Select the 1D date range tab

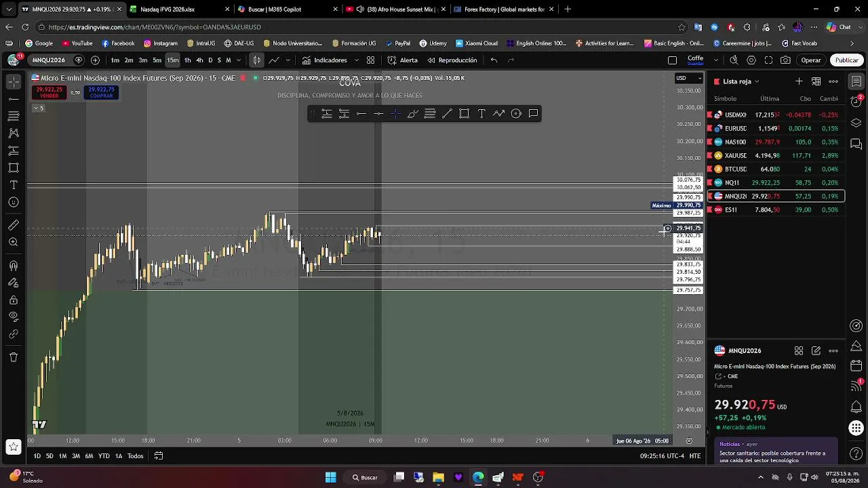click(37, 456)
